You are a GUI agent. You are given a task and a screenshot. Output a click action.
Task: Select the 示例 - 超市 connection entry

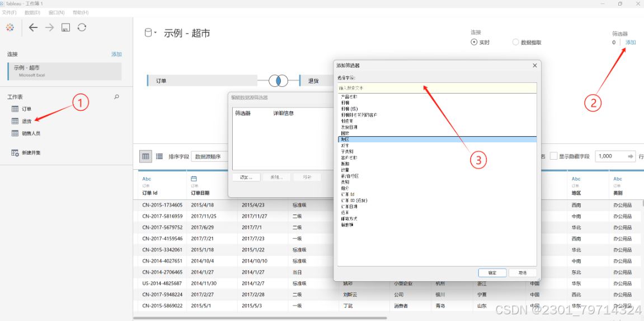pos(64,71)
